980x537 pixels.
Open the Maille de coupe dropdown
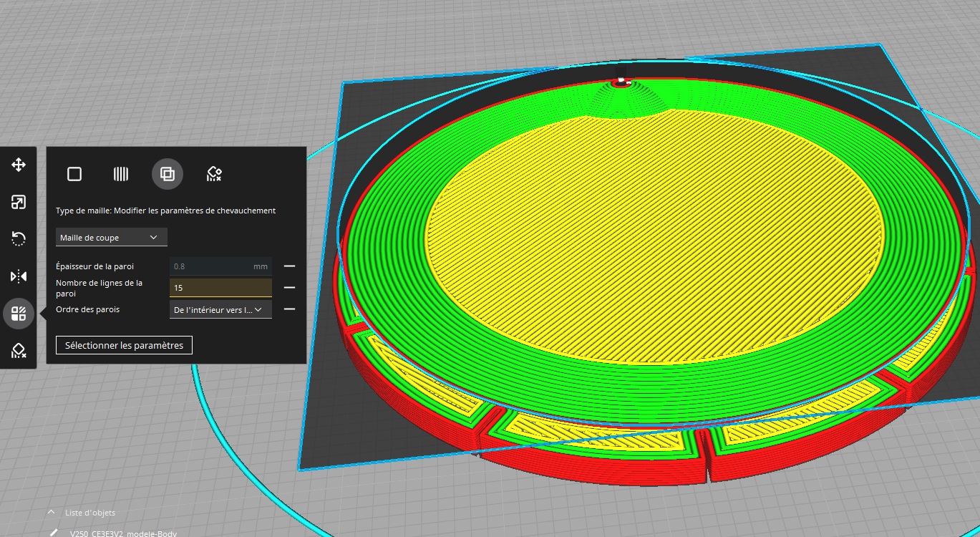click(x=112, y=237)
